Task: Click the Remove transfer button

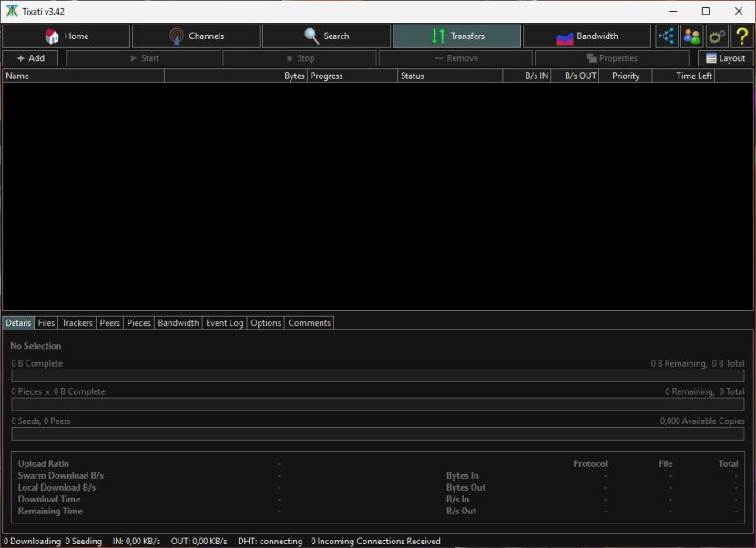Action: point(456,58)
